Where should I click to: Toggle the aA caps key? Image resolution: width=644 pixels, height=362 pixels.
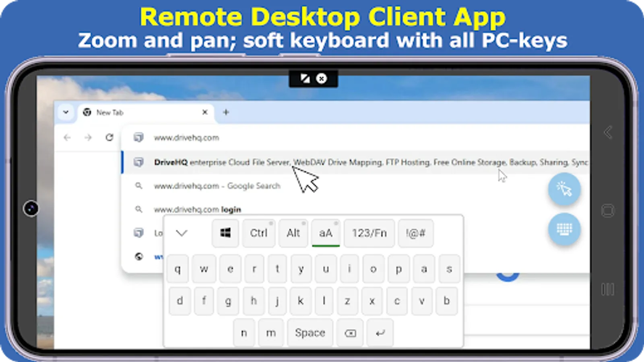[x=325, y=233]
